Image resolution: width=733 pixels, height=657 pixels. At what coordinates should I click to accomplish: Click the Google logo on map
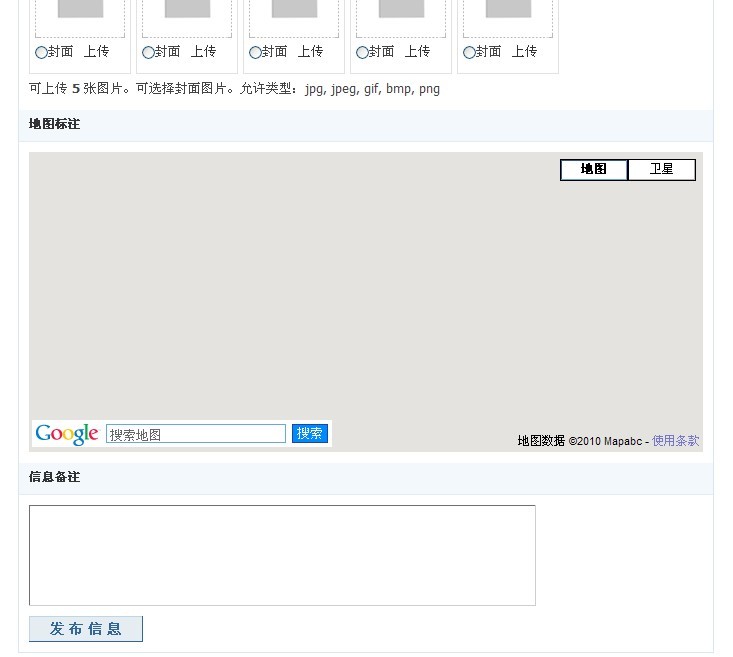tap(67, 434)
